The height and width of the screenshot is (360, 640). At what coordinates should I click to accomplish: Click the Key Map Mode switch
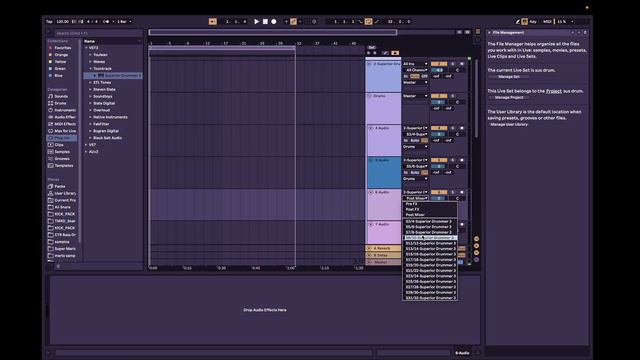533,21
